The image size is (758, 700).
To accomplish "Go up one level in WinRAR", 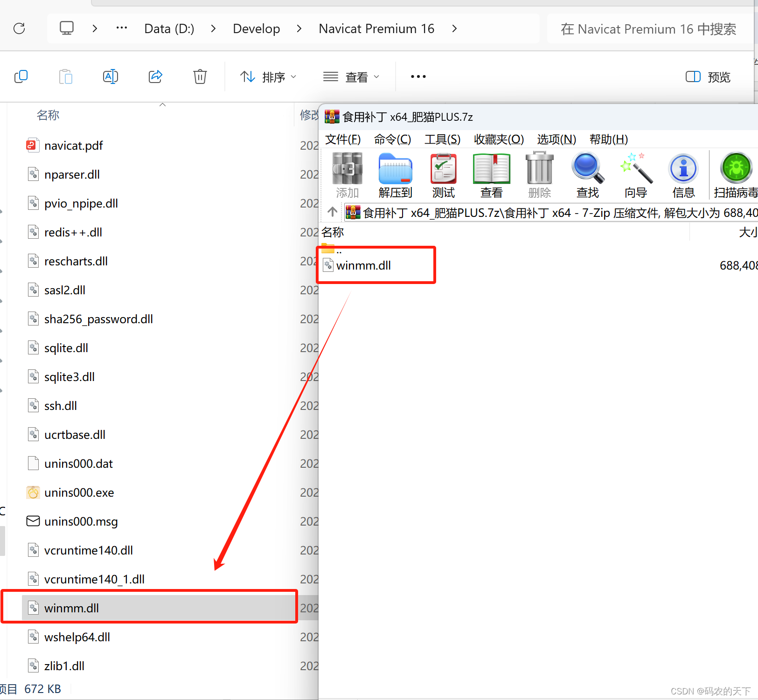I will click(333, 212).
